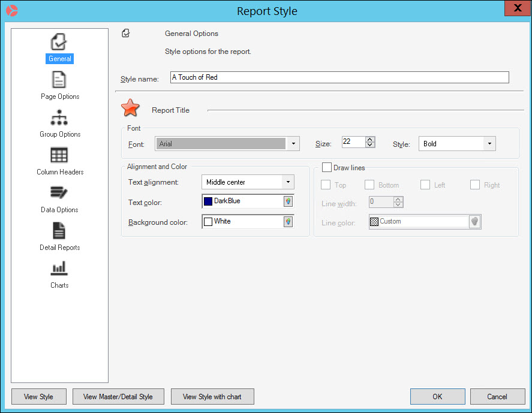Select the General options icon
The image size is (532, 413).
[59, 42]
